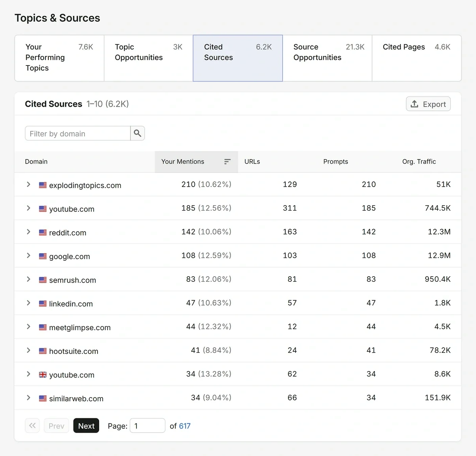This screenshot has width=476, height=456.
Task: Expand the similarweb.com row
Action: 29,398
